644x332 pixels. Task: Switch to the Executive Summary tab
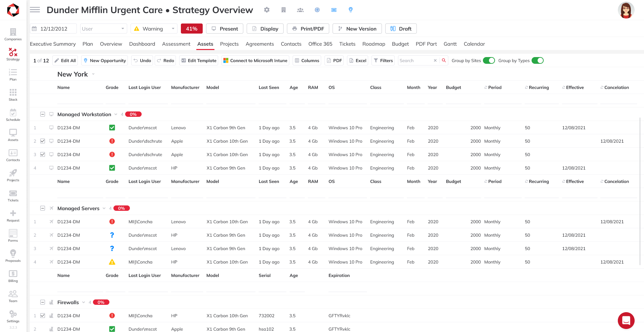pyautogui.click(x=53, y=44)
